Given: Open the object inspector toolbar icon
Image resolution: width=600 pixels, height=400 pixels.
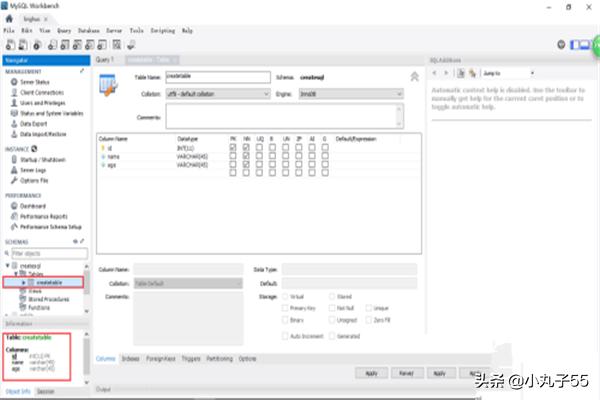Looking at the screenshot, I should [x=37, y=45].
